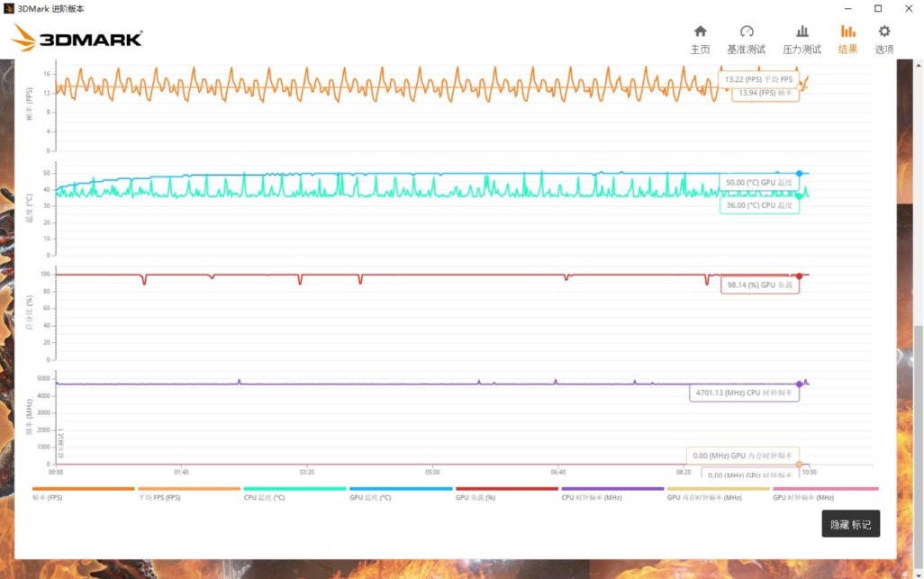Open the 主页 home screen icon

click(x=701, y=36)
